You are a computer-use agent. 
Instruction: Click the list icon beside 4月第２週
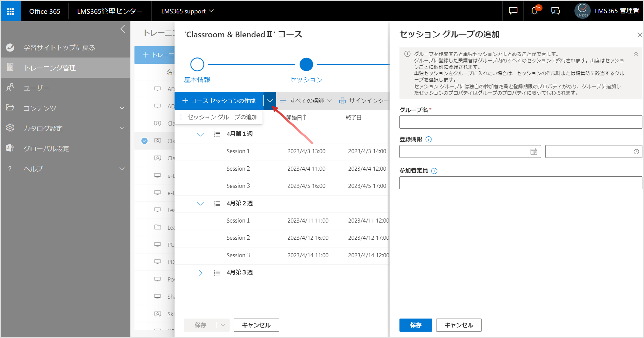(217, 204)
